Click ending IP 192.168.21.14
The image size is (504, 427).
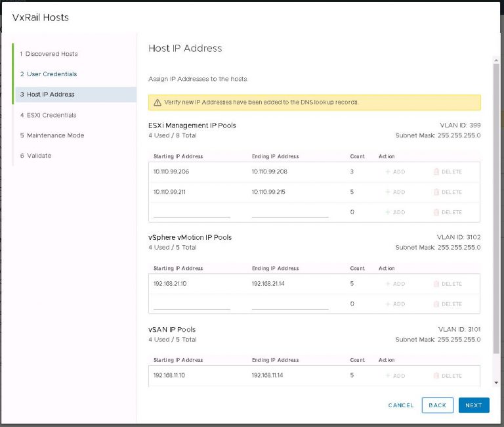268,284
